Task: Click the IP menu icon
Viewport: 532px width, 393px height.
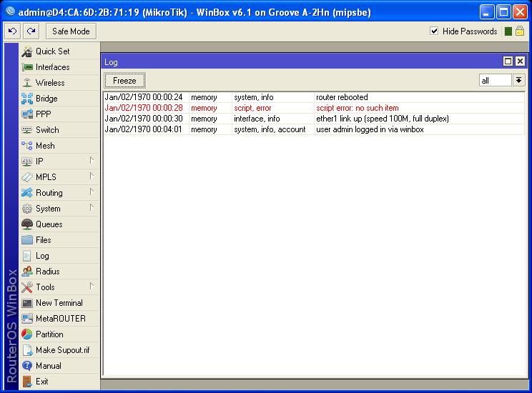Action: click(x=27, y=161)
